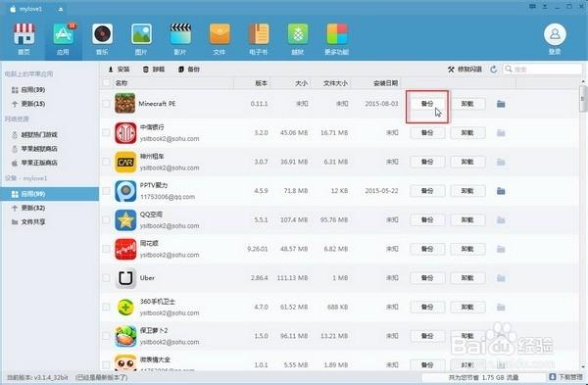Click the 360手机卫士 app icon
The height and width of the screenshot is (385, 588).
(125, 307)
